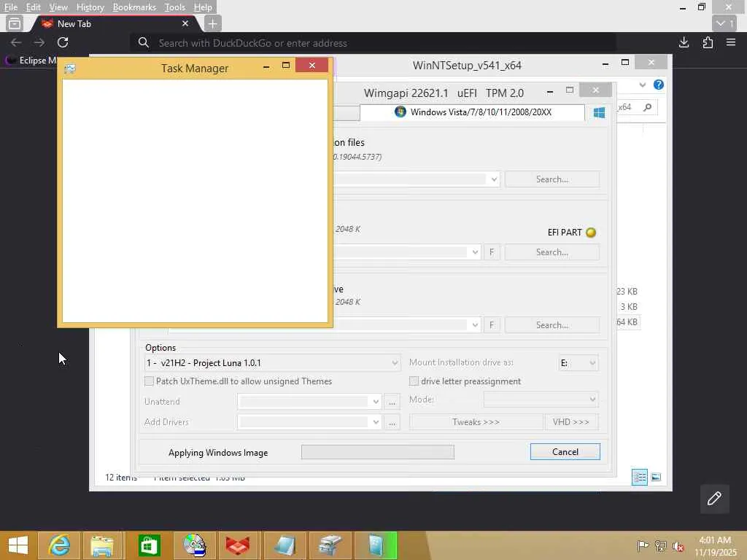Open the Mode dropdown
747x560 pixels.
click(x=541, y=399)
